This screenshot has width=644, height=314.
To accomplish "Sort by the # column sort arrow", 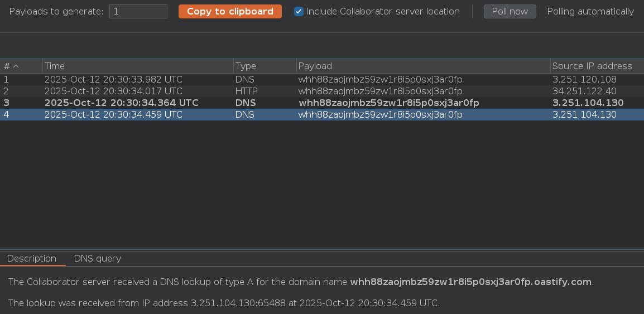I will [16, 66].
